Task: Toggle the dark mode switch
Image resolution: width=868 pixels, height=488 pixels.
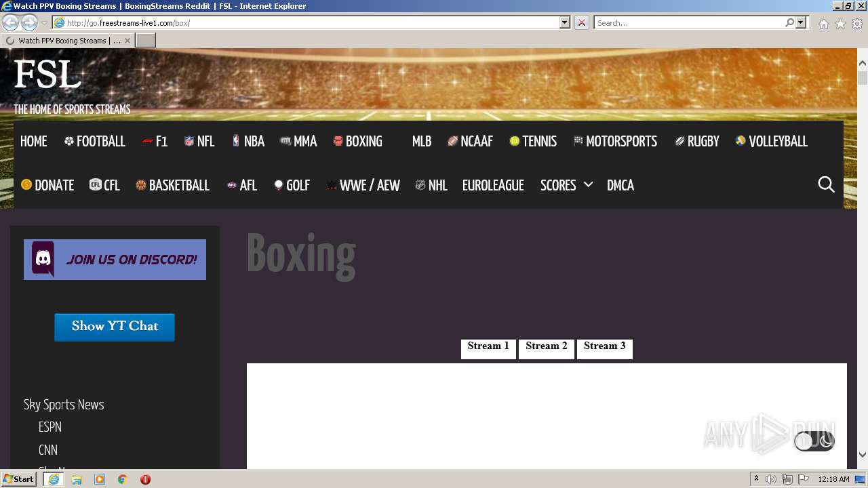Action: click(814, 442)
